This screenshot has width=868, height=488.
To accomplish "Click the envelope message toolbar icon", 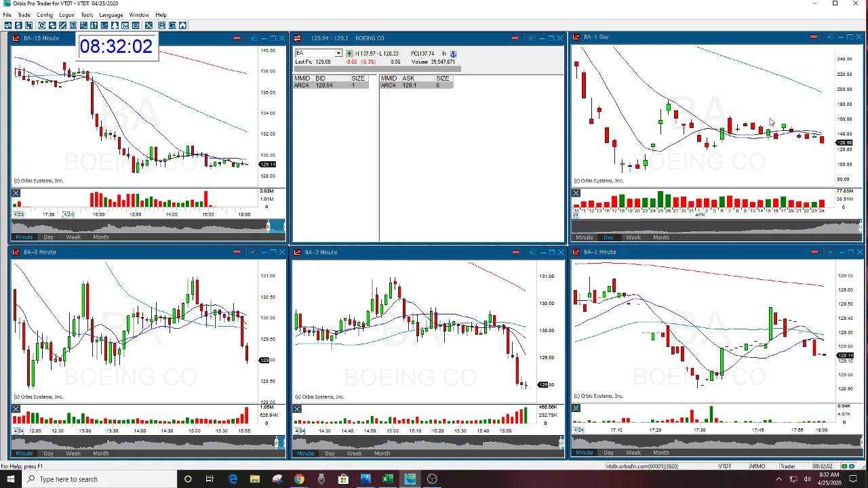I will click(136, 25).
